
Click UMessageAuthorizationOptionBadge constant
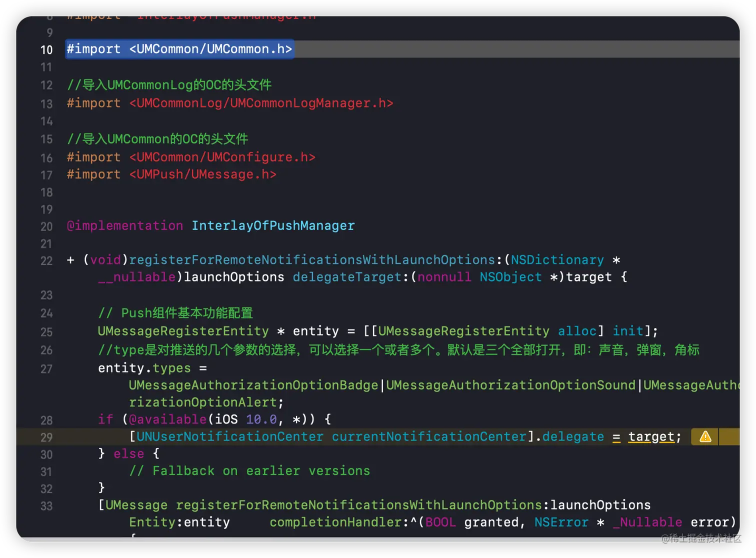[253, 385]
